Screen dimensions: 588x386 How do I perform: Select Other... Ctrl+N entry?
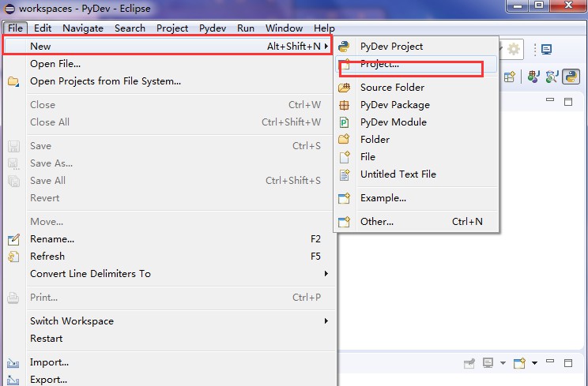click(x=417, y=222)
